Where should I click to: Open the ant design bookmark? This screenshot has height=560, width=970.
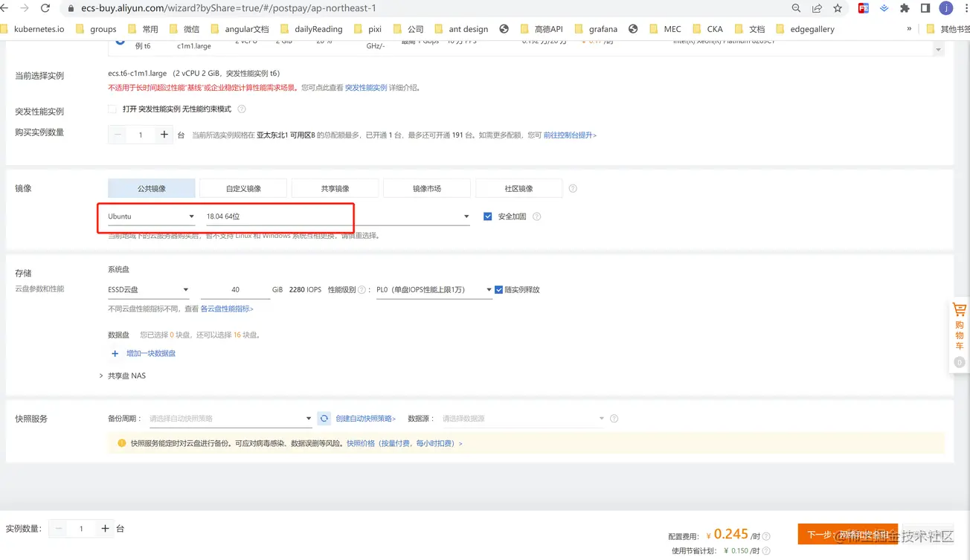pos(461,29)
